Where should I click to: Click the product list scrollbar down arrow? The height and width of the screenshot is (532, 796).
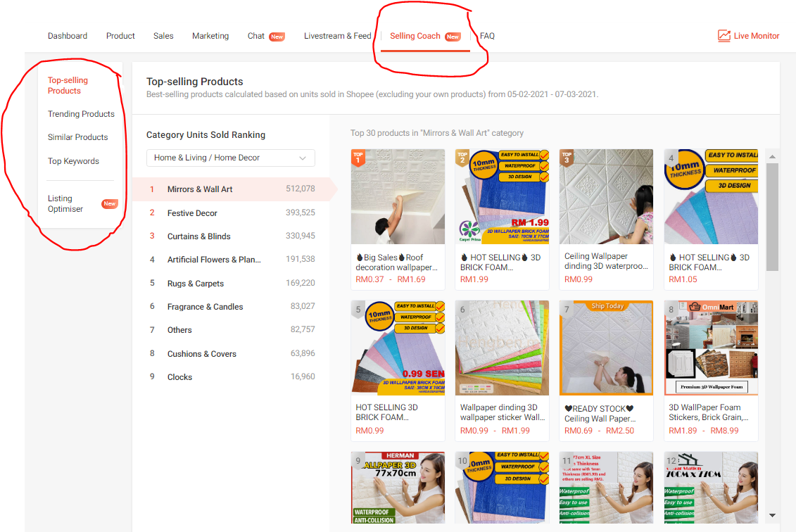click(x=772, y=515)
